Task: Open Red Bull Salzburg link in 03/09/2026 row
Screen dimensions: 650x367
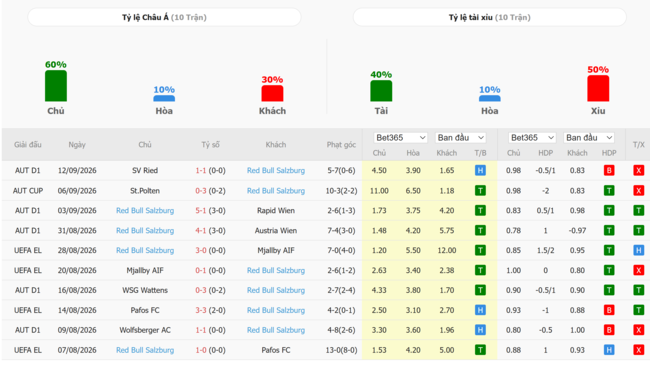Action: point(145,211)
